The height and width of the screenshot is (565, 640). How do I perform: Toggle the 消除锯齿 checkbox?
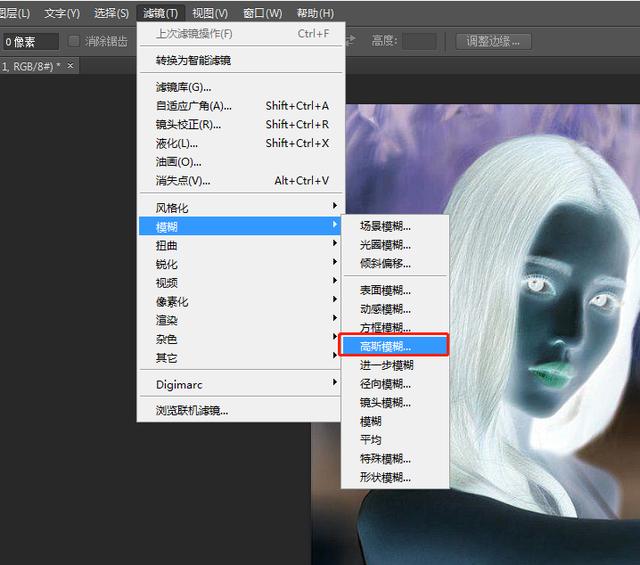tap(74, 41)
